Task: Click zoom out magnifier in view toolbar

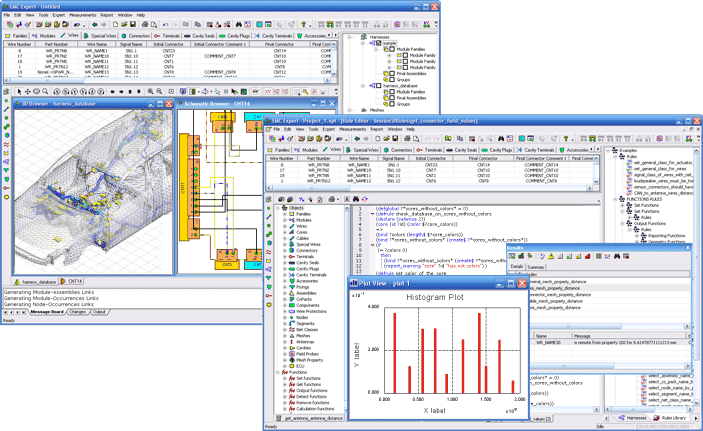Action: [x=159, y=91]
